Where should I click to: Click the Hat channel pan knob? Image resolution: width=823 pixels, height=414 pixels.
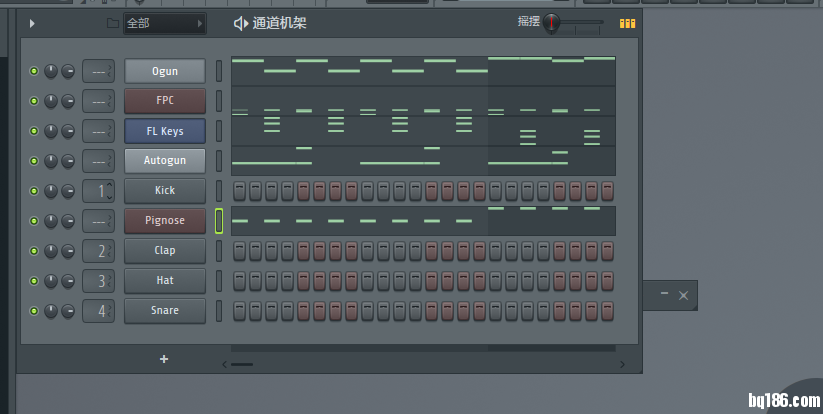pyautogui.click(x=51, y=281)
